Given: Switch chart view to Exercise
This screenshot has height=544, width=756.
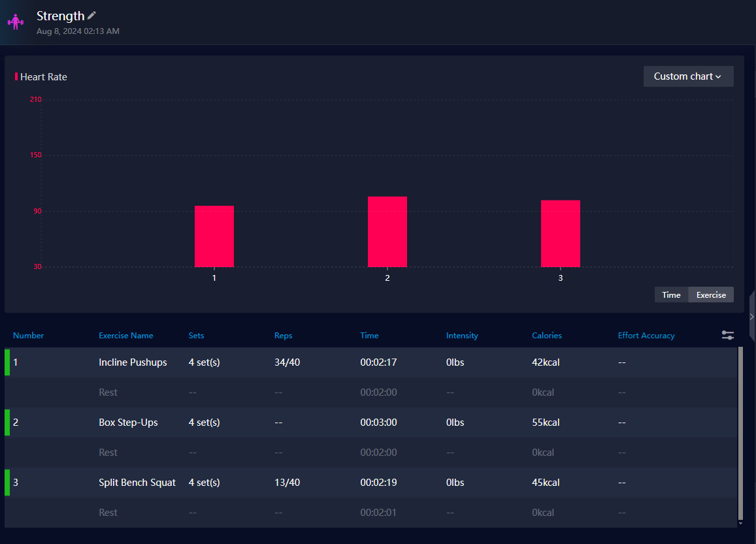Looking at the screenshot, I should pos(711,295).
